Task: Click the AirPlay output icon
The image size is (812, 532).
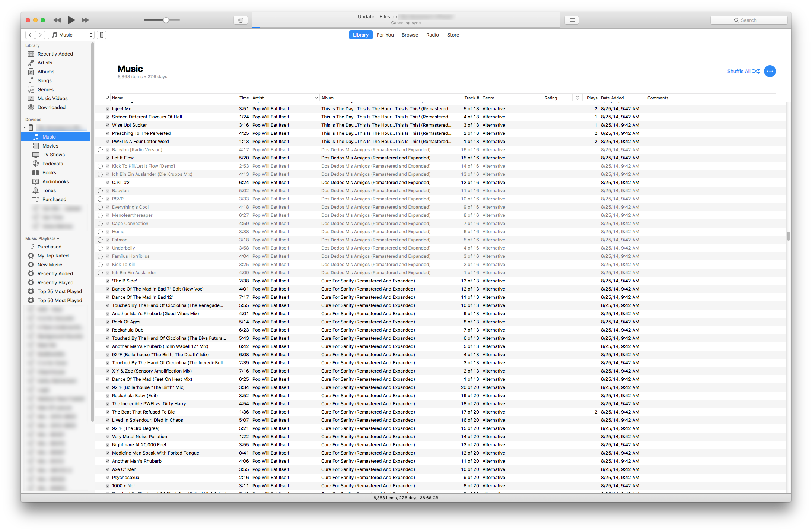Action: 241,20
